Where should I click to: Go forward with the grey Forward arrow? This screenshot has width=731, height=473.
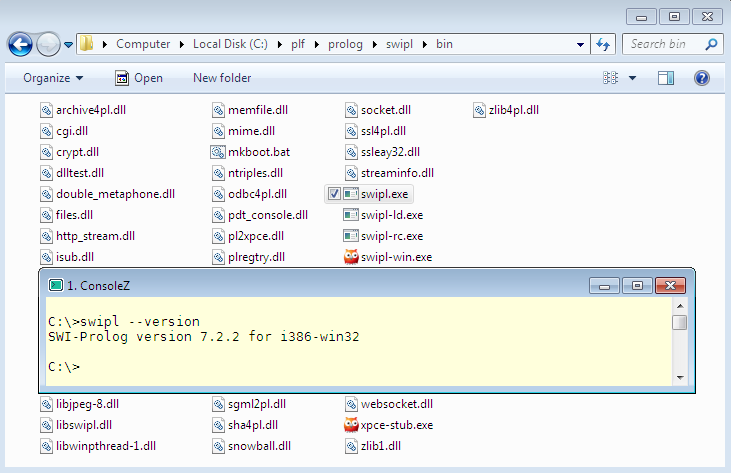coord(48,45)
